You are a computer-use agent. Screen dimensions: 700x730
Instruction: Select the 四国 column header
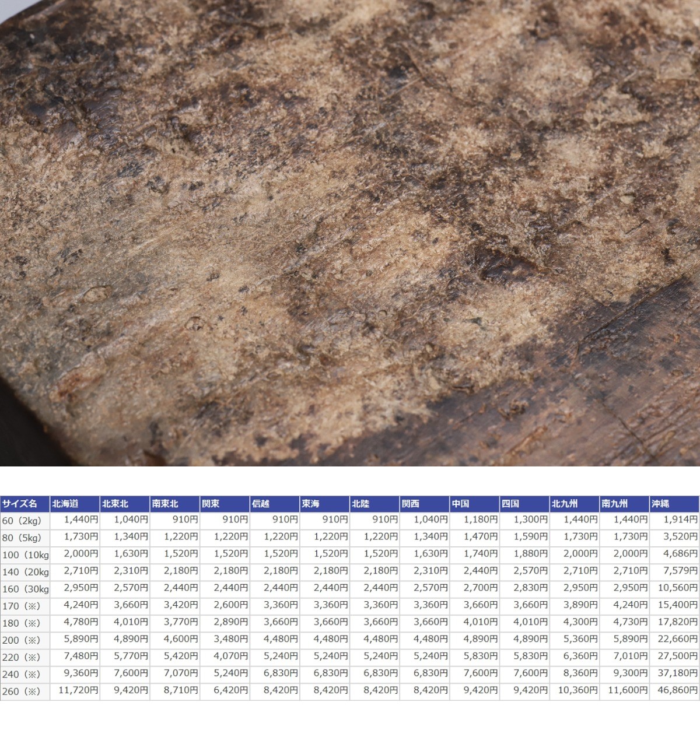click(524, 504)
